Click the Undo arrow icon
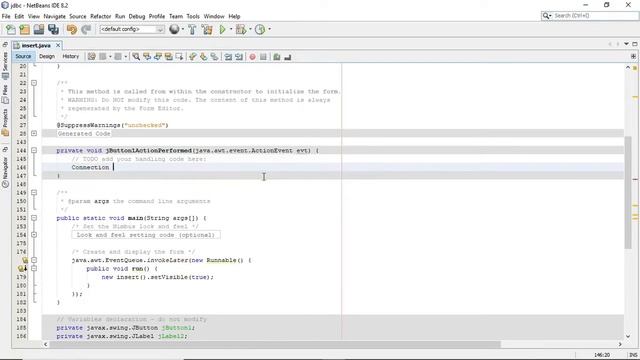 [72, 29]
